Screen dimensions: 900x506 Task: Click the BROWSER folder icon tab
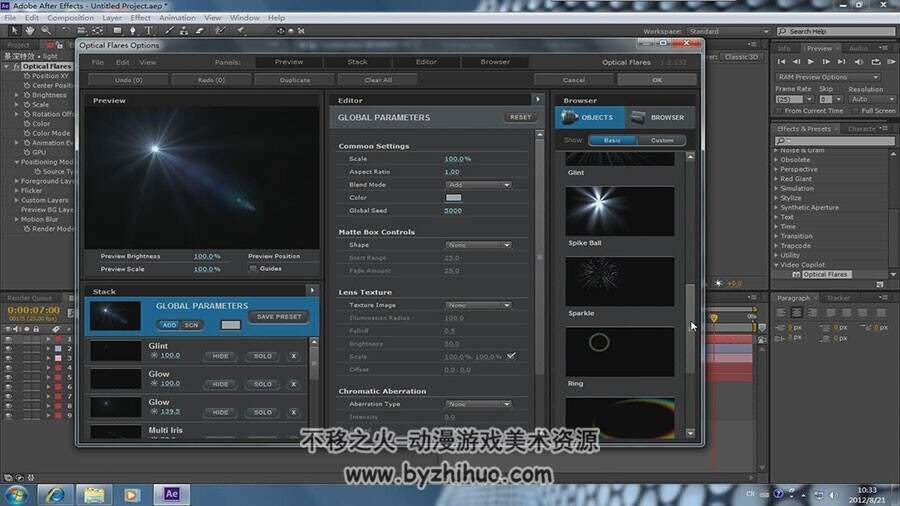coord(659,117)
